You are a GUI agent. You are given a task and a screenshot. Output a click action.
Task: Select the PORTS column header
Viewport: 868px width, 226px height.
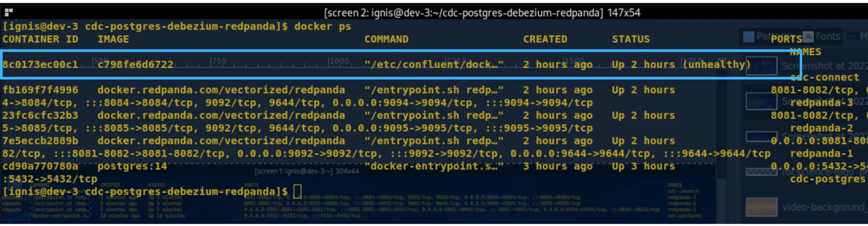pos(786,39)
